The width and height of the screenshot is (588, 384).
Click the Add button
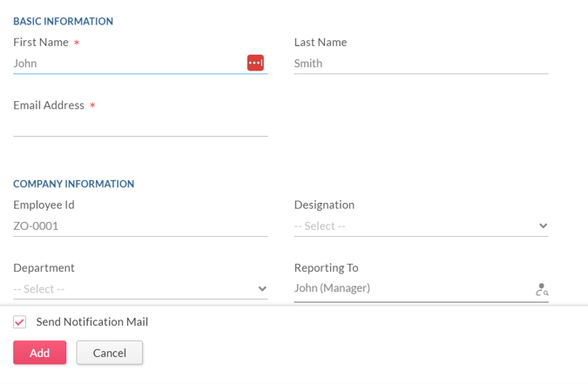40,353
